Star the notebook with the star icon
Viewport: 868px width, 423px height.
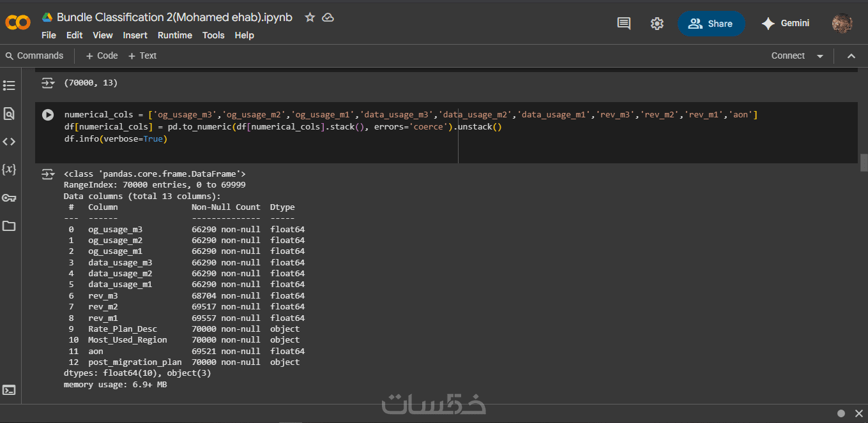pyautogui.click(x=310, y=17)
